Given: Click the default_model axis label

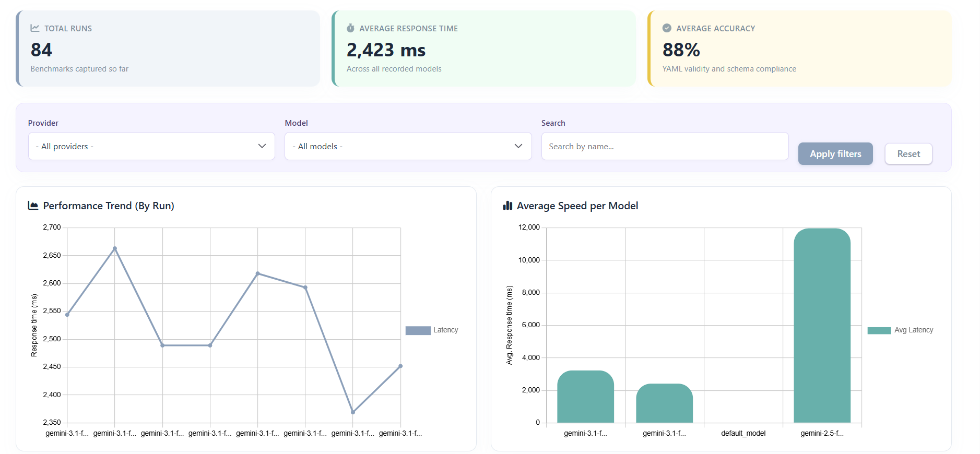Looking at the screenshot, I should (x=743, y=433).
